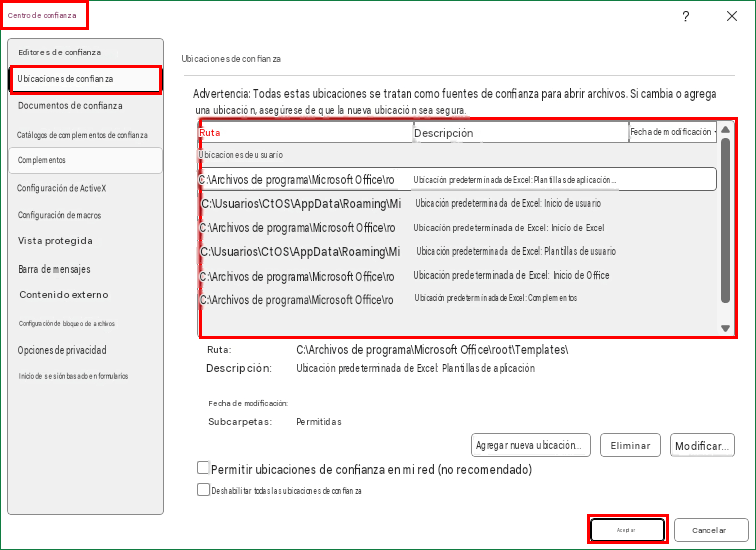The height and width of the screenshot is (550, 756).
Task: Open Configuración de bloqueo de archivos
Action: click(67, 323)
